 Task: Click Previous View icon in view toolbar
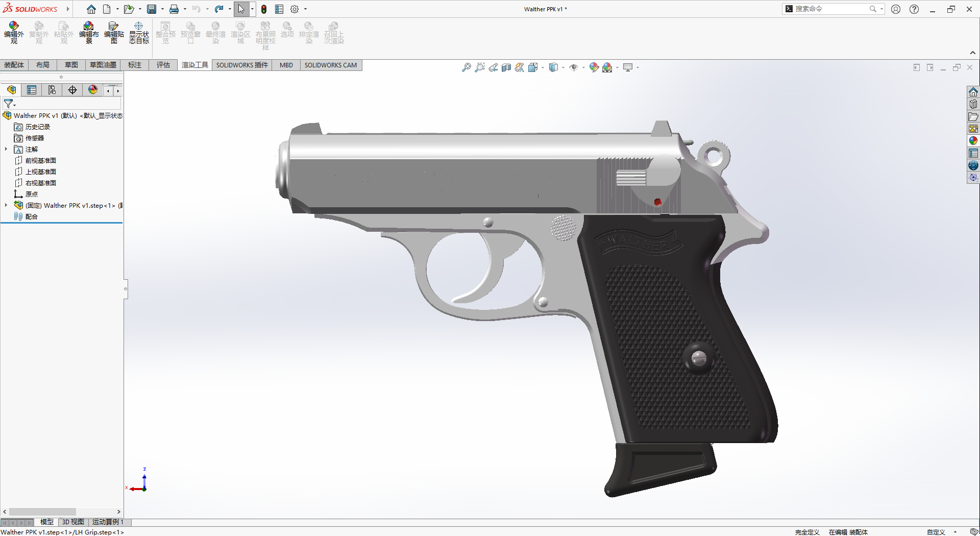(493, 67)
